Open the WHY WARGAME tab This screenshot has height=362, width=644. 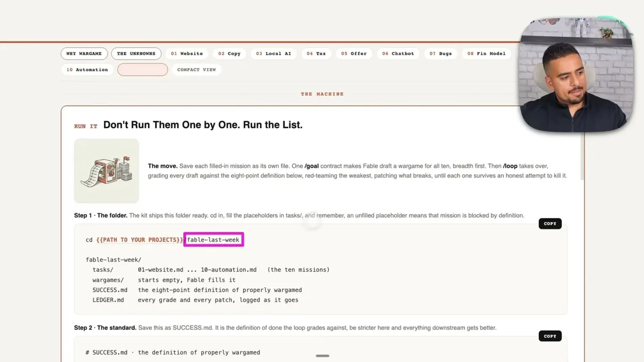pos(84,54)
